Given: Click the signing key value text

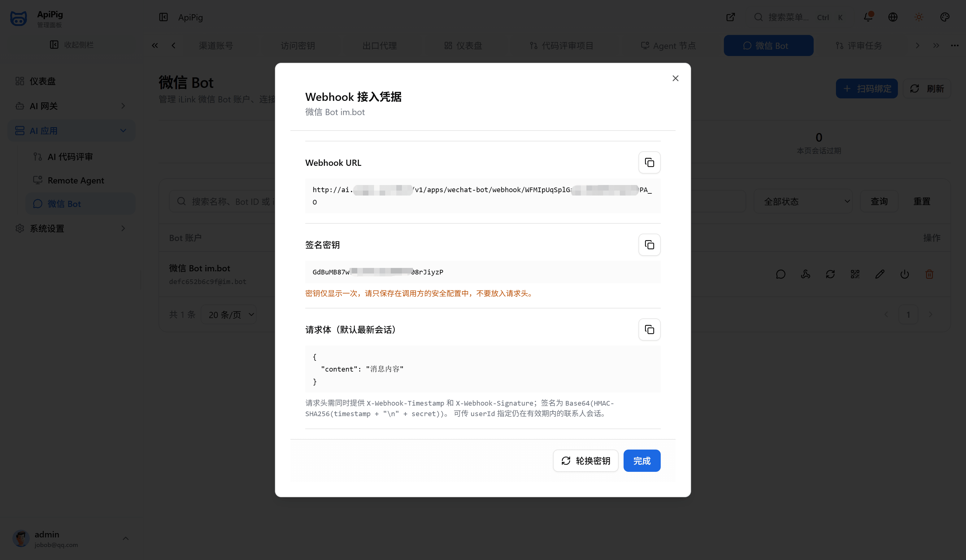Looking at the screenshot, I should point(378,272).
